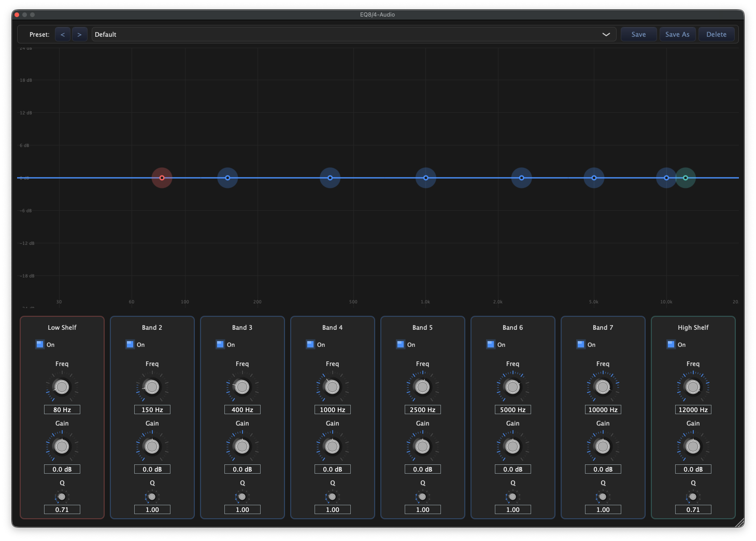
Task: Select the green High Shelf node on the EQ curve
Action: point(685,178)
